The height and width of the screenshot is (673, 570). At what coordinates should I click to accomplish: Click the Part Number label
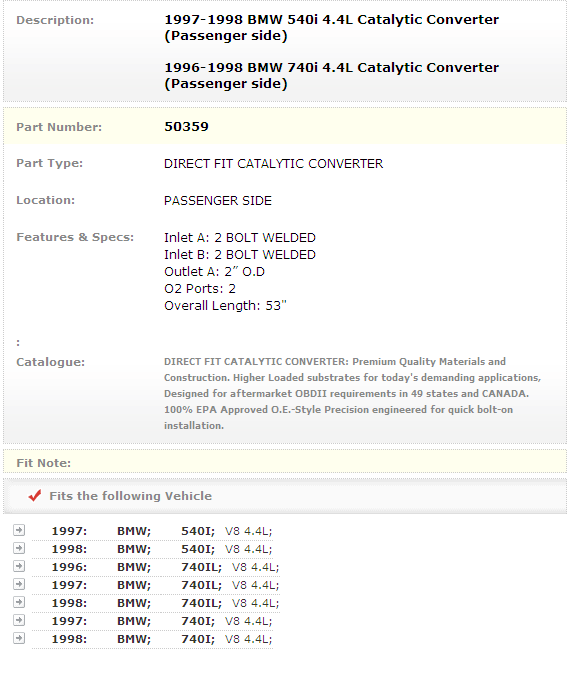[x=59, y=127]
